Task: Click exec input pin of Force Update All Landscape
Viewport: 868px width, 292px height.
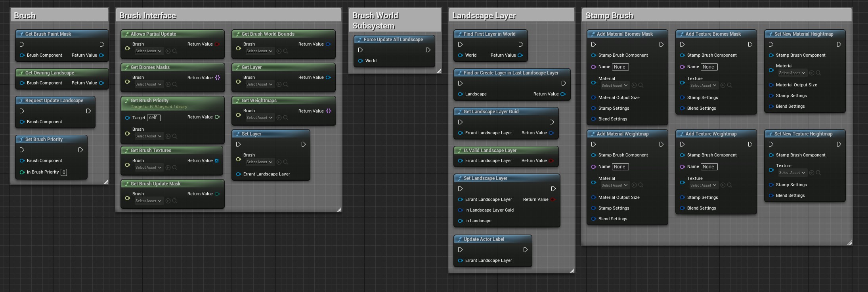Action: 360,50
